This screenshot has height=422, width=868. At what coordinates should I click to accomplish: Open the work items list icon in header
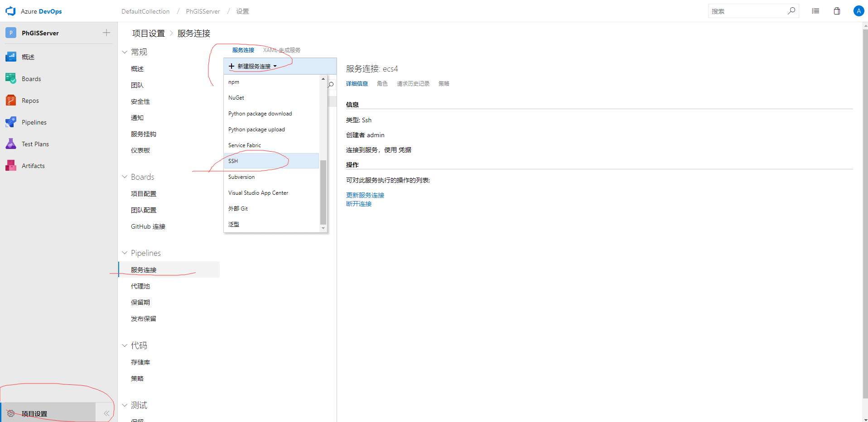pos(815,11)
